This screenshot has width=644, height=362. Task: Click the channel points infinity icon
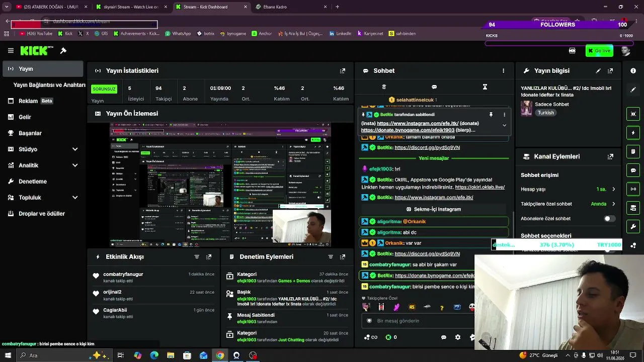click(370, 337)
